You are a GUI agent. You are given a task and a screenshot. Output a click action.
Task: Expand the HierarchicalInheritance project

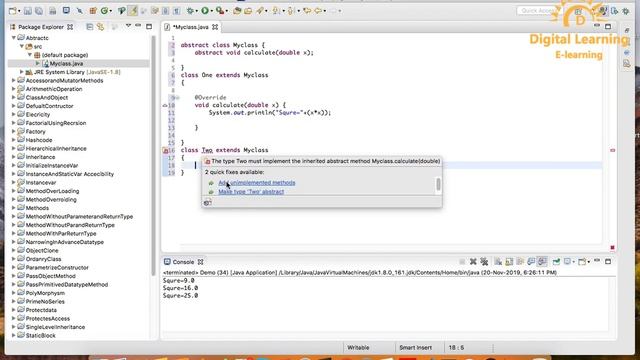14,149
